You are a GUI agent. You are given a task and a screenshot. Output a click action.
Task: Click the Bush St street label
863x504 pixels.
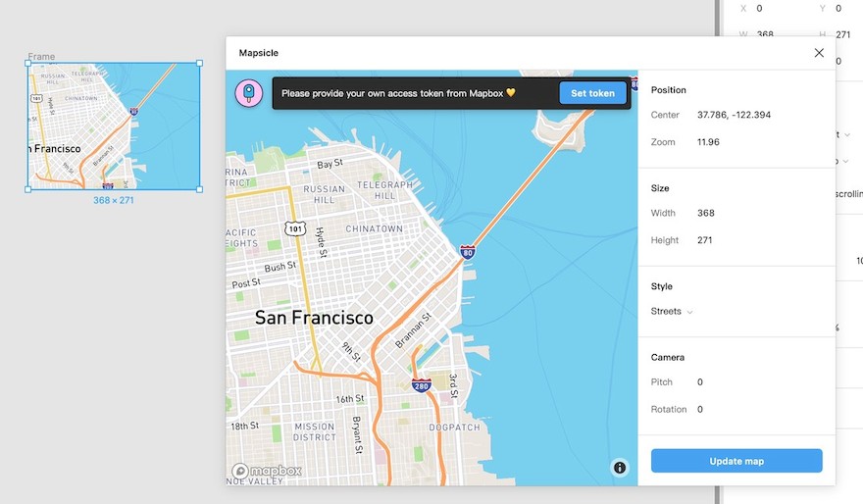280,267
